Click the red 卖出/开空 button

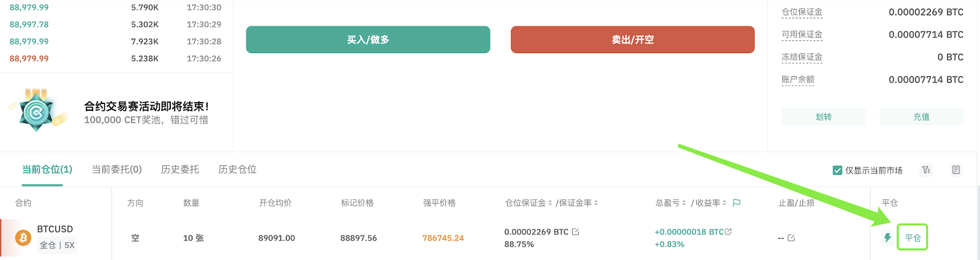(633, 40)
